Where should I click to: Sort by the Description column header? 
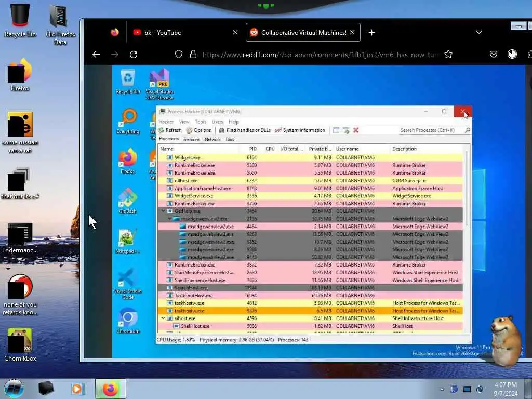(404, 149)
